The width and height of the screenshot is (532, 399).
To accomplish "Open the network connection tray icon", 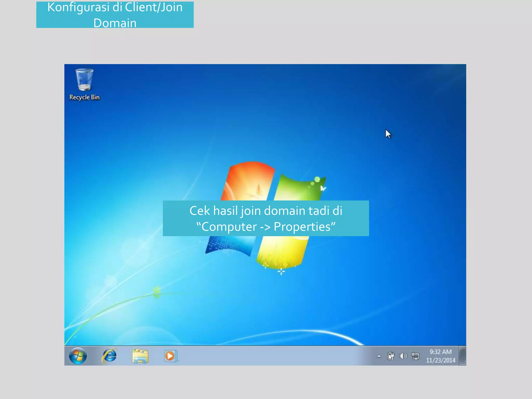I will click(x=415, y=356).
